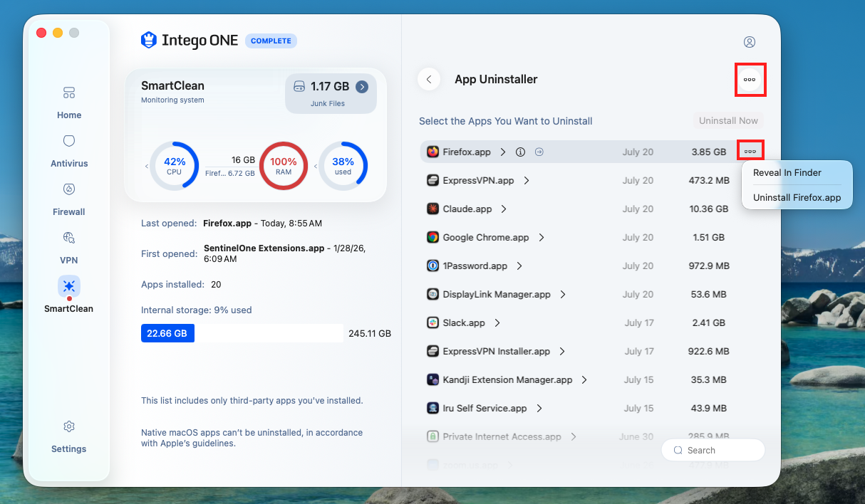Image resolution: width=865 pixels, height=504 pixels.
Task: Click the 245.11 GB storage total
Action: pyautogui.click(x=370, y=333)
